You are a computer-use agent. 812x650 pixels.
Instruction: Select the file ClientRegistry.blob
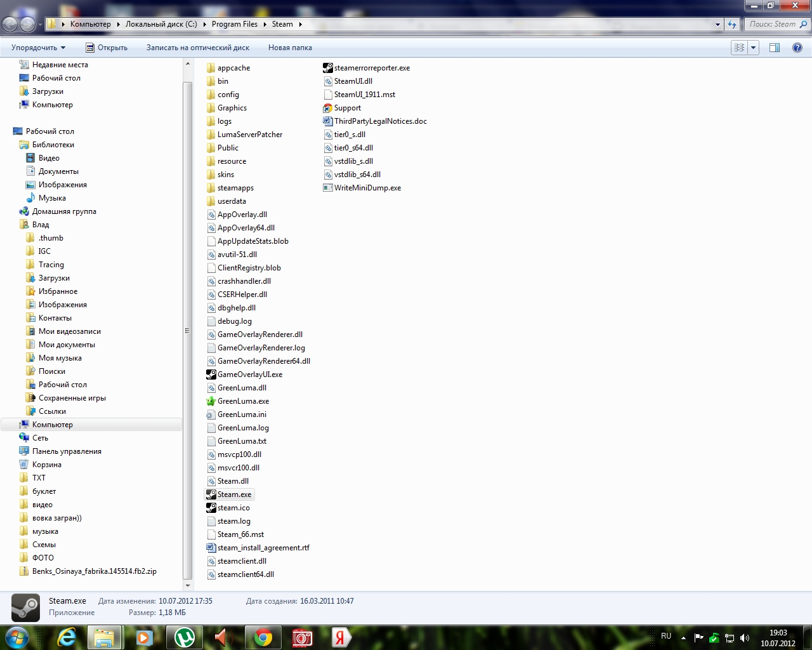click(244, 268)
